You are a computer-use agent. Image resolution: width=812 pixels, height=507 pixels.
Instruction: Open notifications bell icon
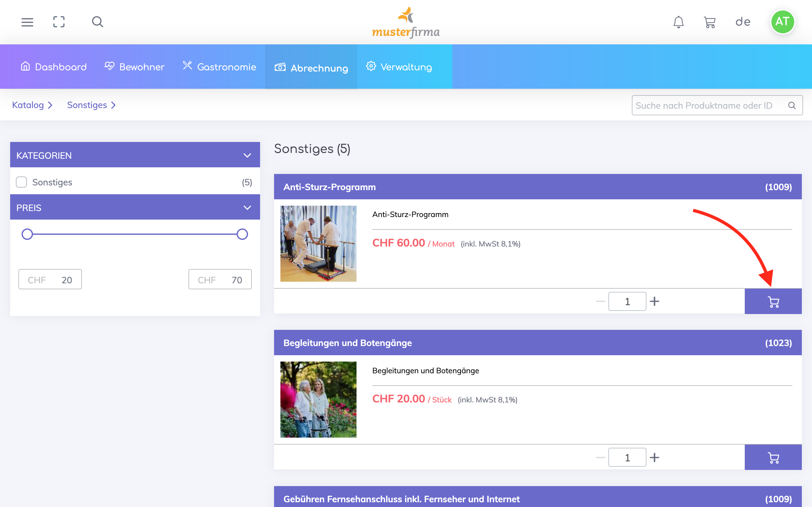pyautogui.click(x=678, y=22)
